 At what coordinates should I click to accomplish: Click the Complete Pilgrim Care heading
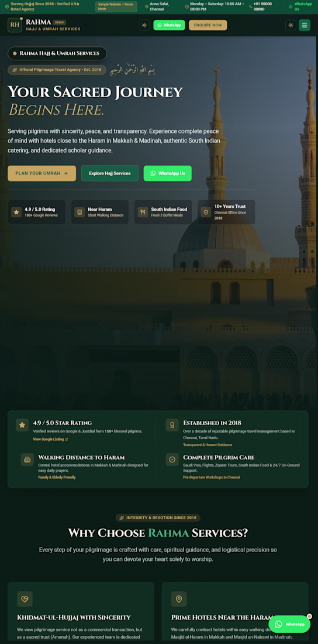(219, 457)
